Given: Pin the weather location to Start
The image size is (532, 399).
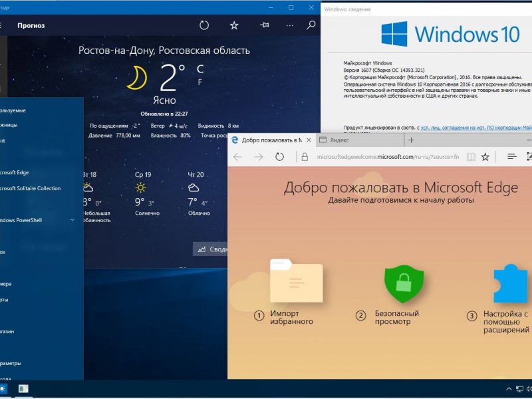Looking at the screenshot, I should point(264,25).
